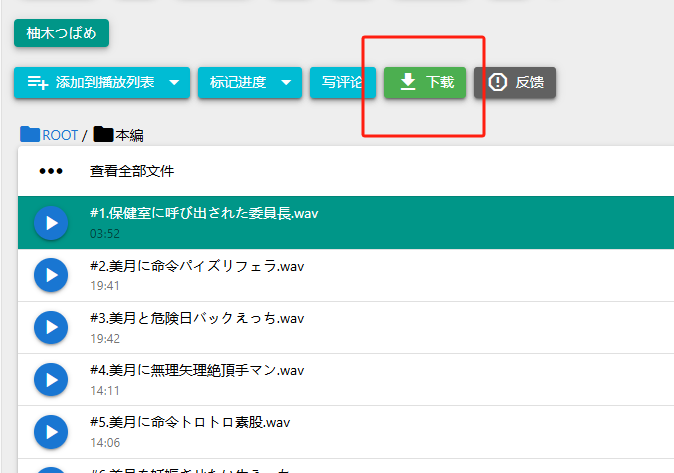Viewport: 674px width, 473px height.
Task: Click the black 本編 folder icon
Action: 103,134
